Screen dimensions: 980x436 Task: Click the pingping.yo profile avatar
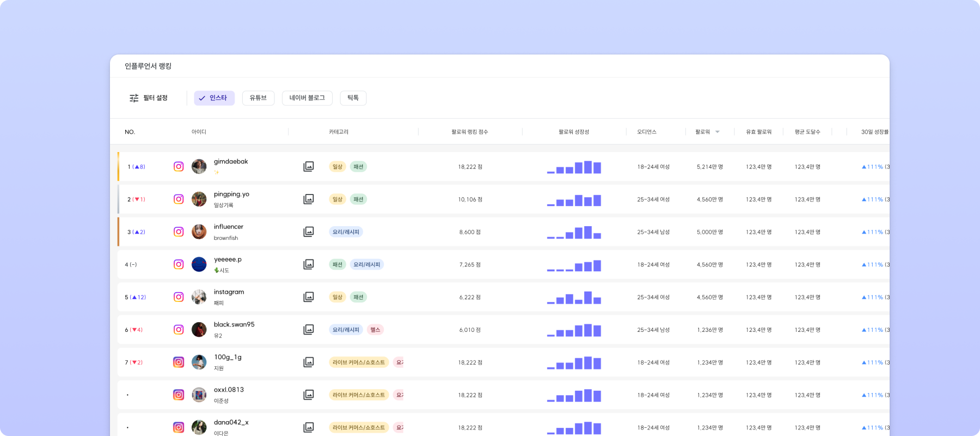tap(199, 199)
